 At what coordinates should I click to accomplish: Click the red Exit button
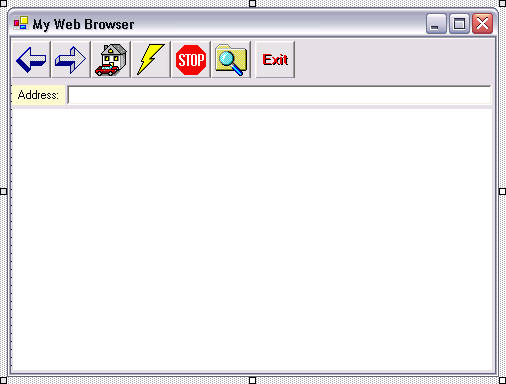click(x=275, y=60)
